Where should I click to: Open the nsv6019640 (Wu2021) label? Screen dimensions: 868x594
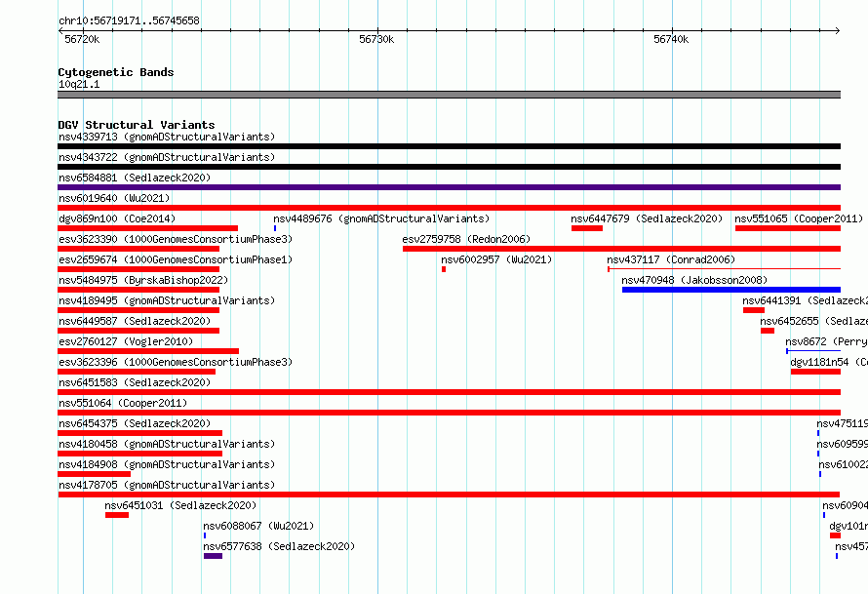[x=114, y=198]
